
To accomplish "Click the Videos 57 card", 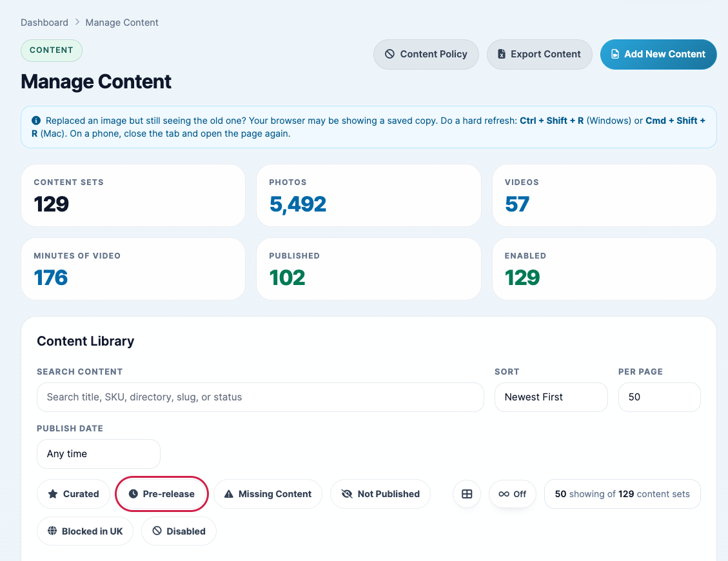I will pyautogui.click(x=604, y=195).
